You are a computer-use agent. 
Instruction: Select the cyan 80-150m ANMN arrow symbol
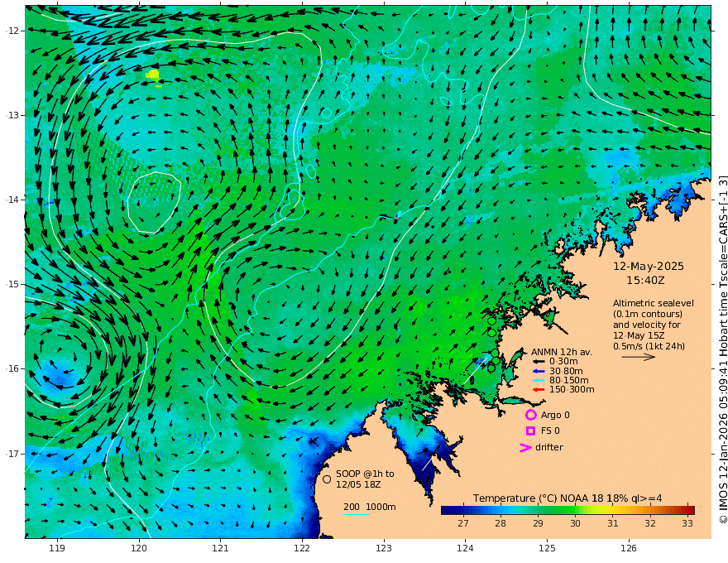pyautogui.click(x=538, y=381)
